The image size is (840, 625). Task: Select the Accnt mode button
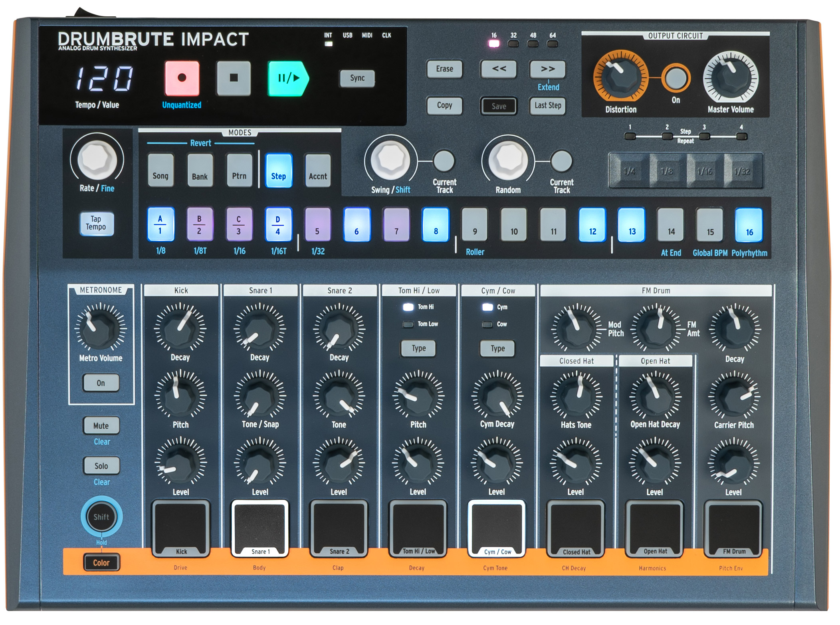pos(318,170)
